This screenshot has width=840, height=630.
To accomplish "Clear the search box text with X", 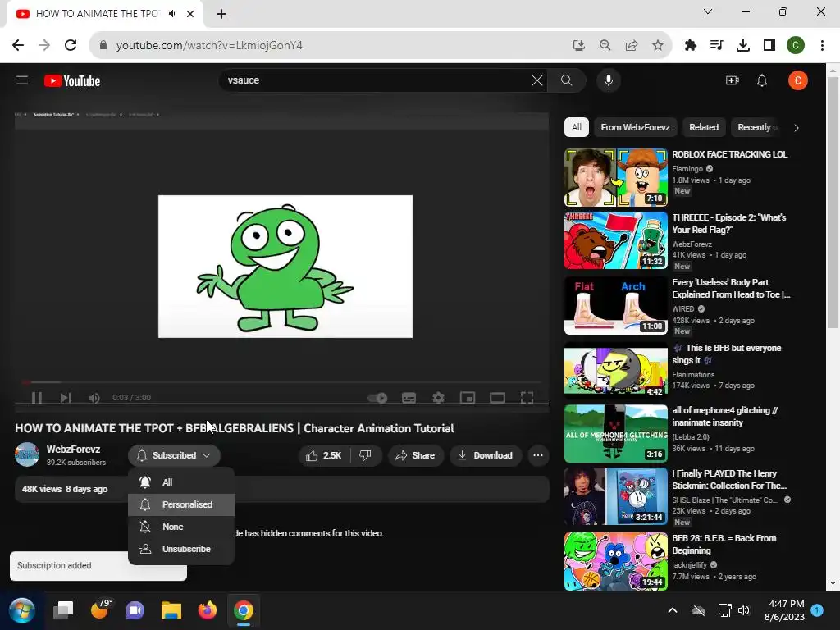I will coord(536,80).
